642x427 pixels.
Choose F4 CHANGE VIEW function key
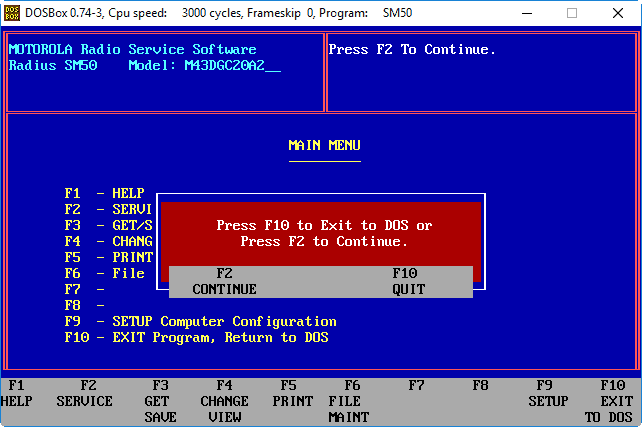224,400
